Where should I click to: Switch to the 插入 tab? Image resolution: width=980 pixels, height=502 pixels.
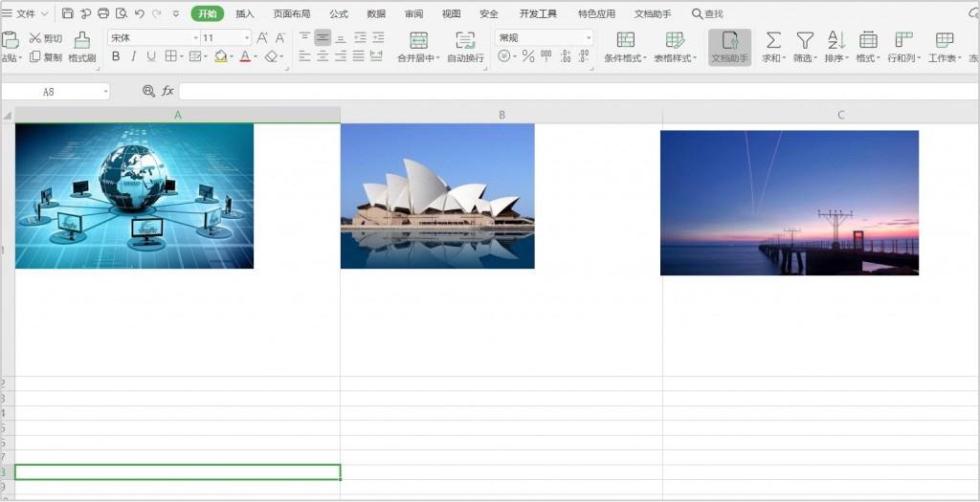[245, 13]
